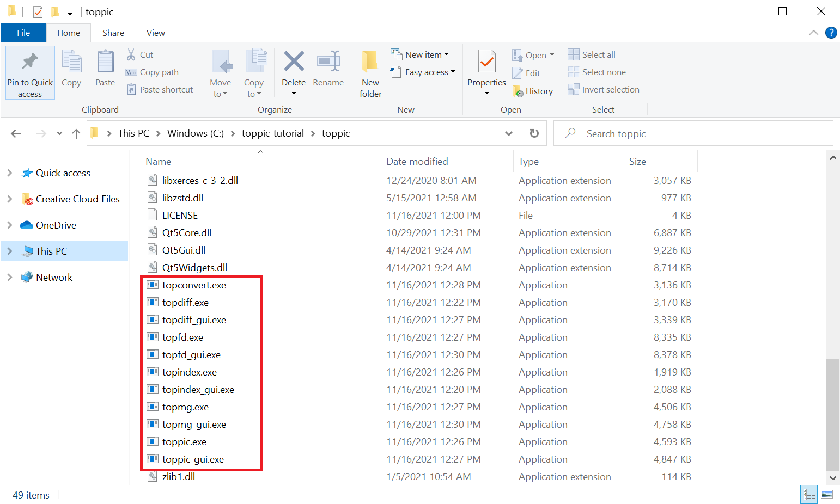Click the Rename icon in Organize group
840x504 pixels.
[x=328, y=62]
